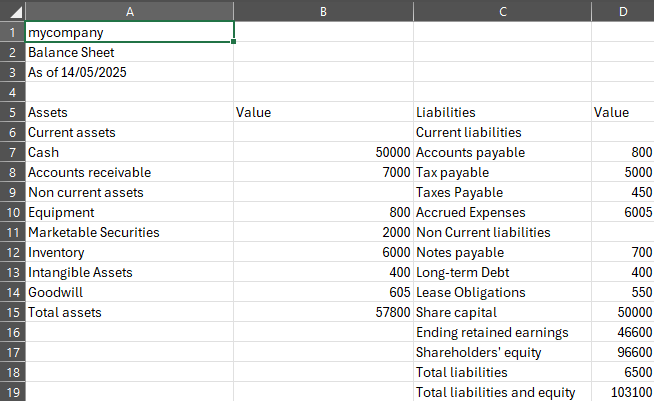Screen dimensions: 654x401
Task: Click the value 103100 cell
Action: click(x=623, y=392)
